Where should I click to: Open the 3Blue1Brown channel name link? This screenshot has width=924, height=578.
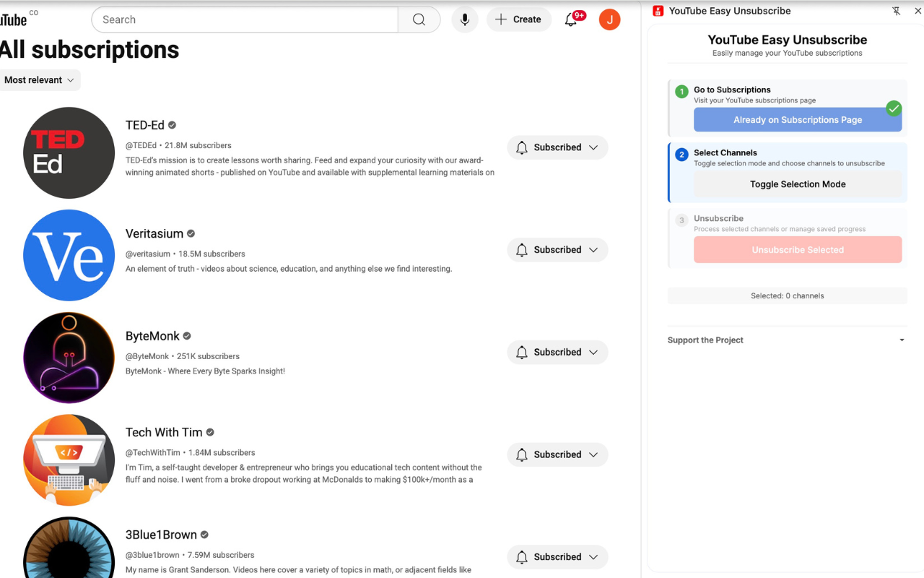[x=161, y=535]
